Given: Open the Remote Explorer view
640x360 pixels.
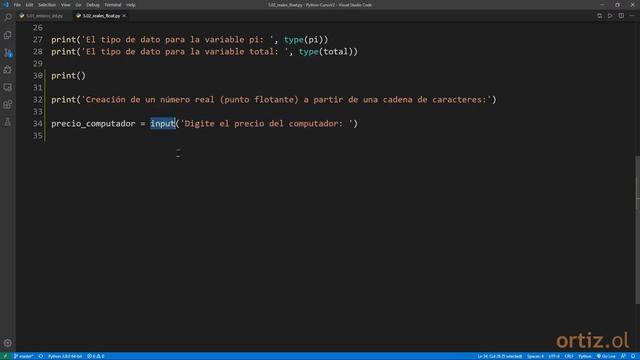Looking at the screenshot, I should pyautogui.click(x=7, y=87).
